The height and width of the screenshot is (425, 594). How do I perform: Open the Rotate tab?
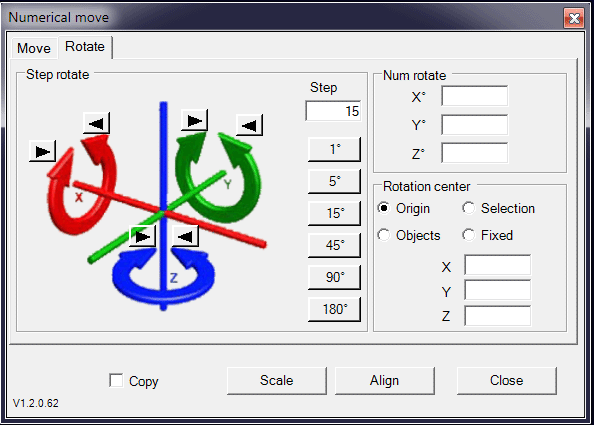pyautogui.click(x=85, y=47)
